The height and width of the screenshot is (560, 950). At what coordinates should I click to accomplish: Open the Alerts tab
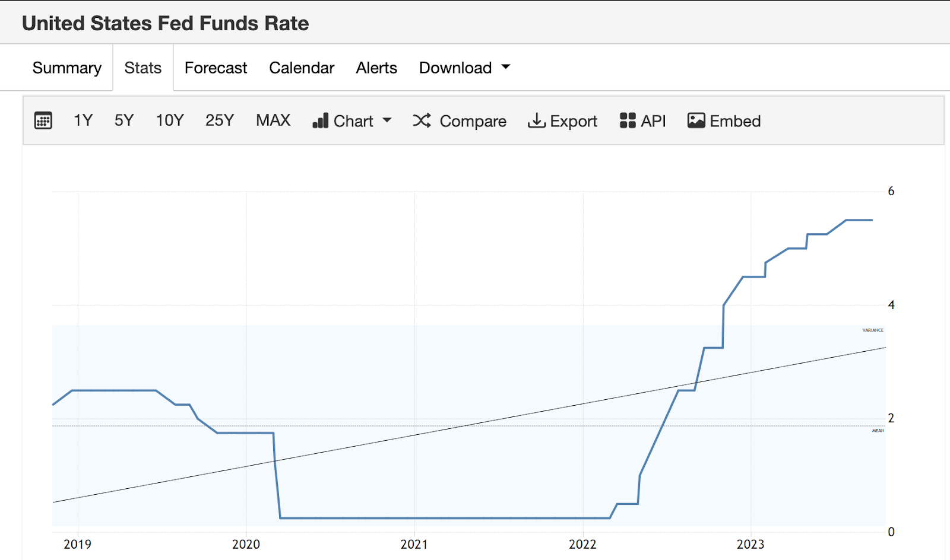pos(376,68)
